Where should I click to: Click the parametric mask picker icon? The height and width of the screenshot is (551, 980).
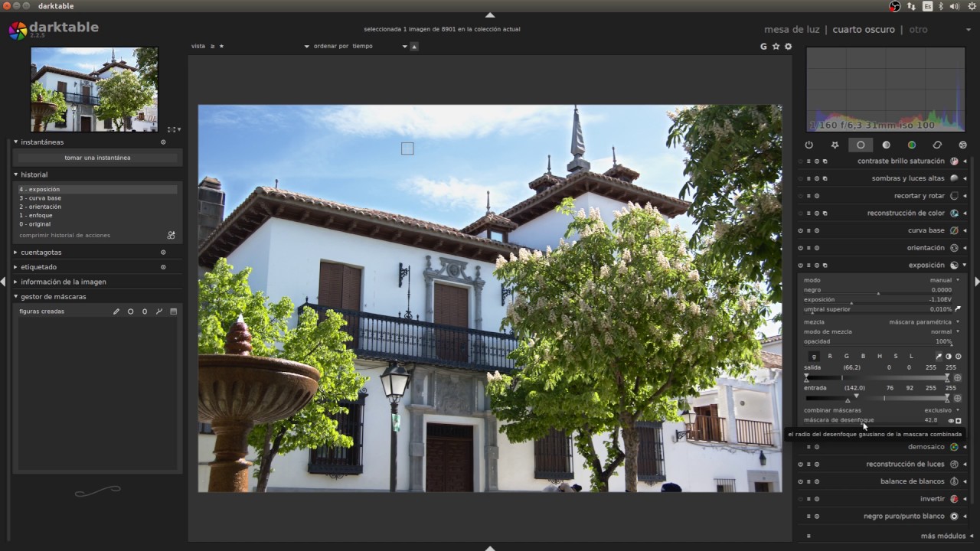939,356
